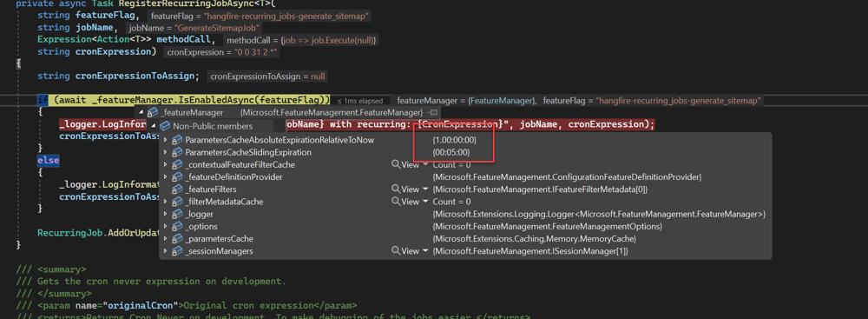Open View visualizer for _filterMetadataCache
The image size is (868, 319).
405,202
